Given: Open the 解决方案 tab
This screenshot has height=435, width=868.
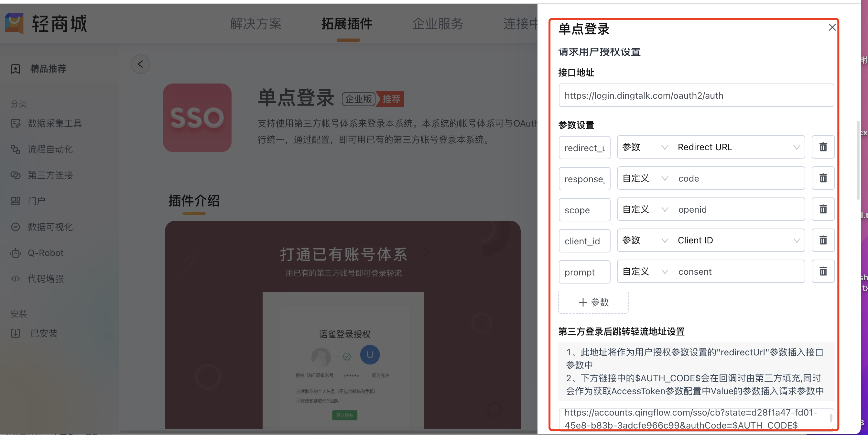Looking at the screenshot, I should click(x=255, y=24).
